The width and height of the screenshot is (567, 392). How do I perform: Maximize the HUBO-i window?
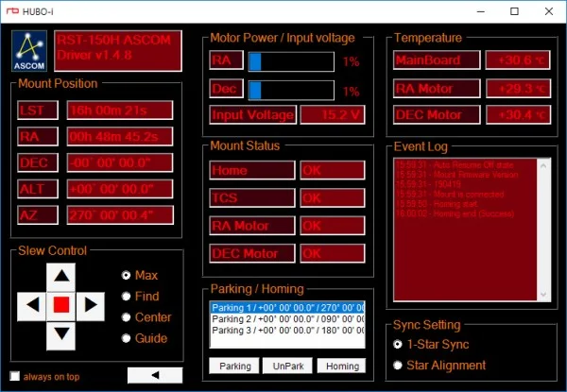[x=514, y=11]
